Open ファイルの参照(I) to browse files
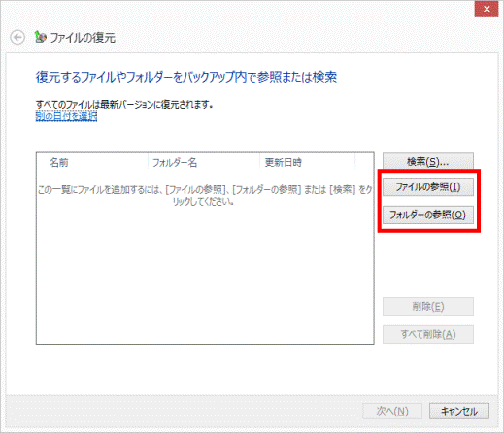 point(428,187)
